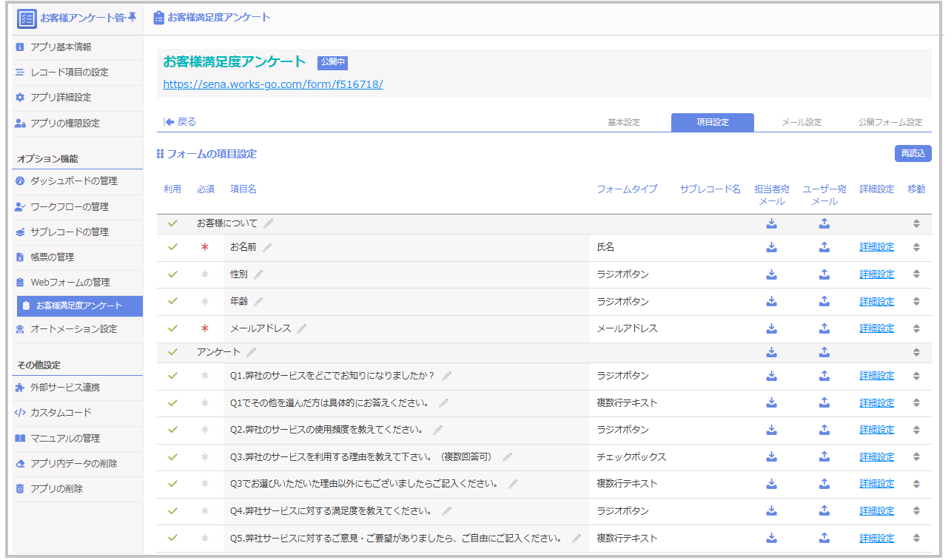Select ダッシュボードの管理 in the sidebar

click(73, 181)
